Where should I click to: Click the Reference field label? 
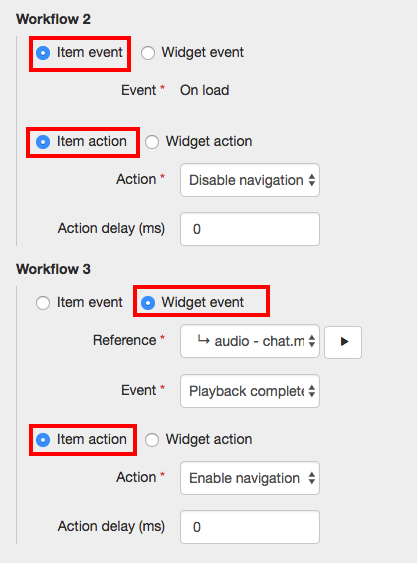coord(124,340)
